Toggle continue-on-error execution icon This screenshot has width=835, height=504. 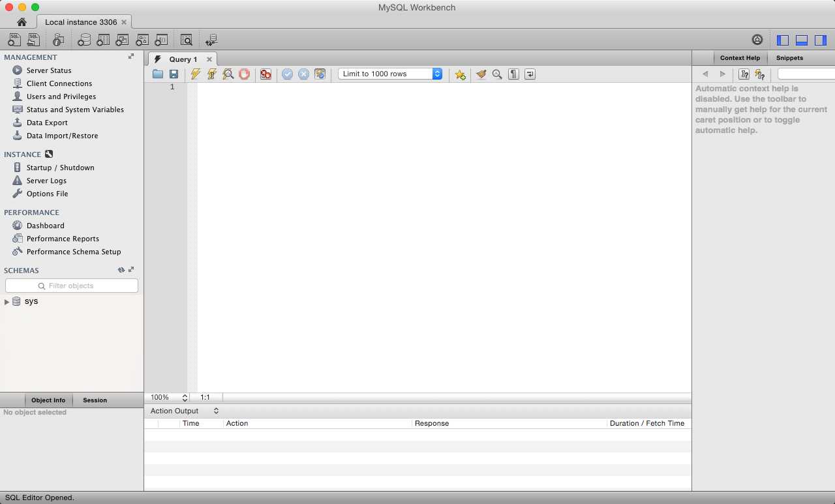(266, 74)
